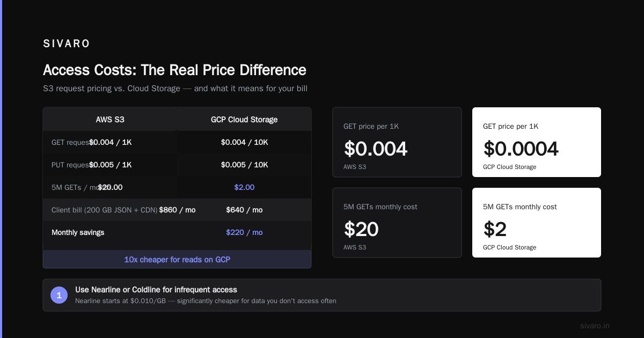Click the '$640 / mo' table cell

244,210
